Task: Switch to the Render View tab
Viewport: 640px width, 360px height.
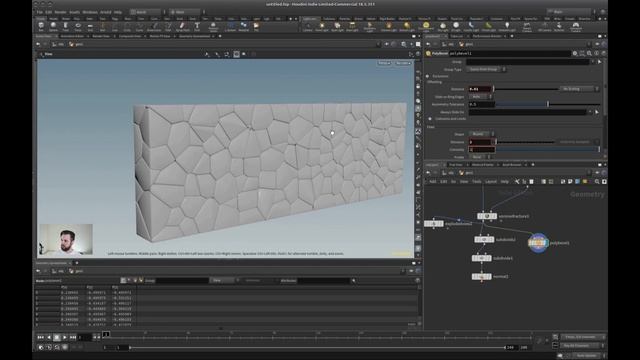Action: coord(100,36)
